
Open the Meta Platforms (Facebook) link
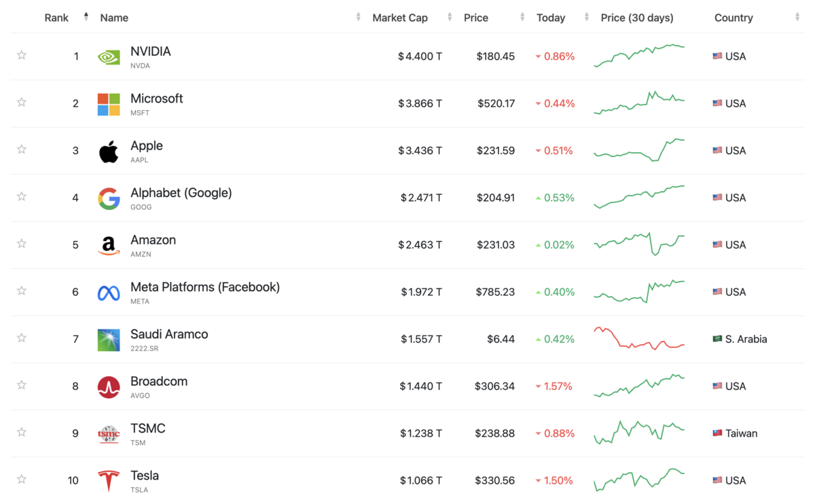(x=205, y=287)
